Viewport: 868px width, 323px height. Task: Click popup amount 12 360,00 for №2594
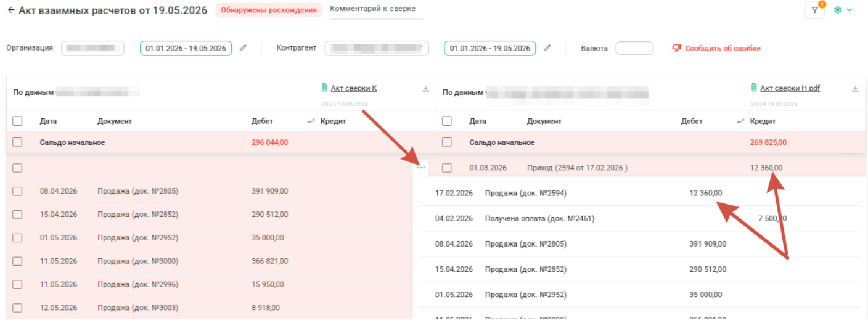(x=705, y=194)
